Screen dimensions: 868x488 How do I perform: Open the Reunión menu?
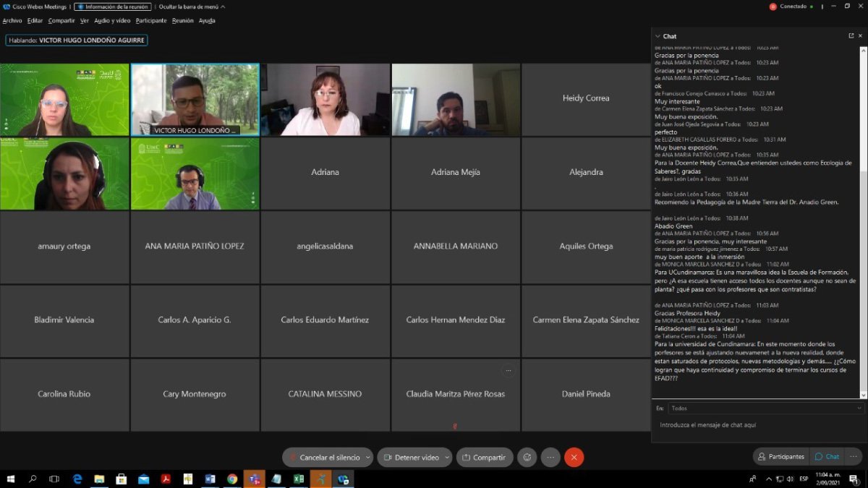[x=183, y=20]
